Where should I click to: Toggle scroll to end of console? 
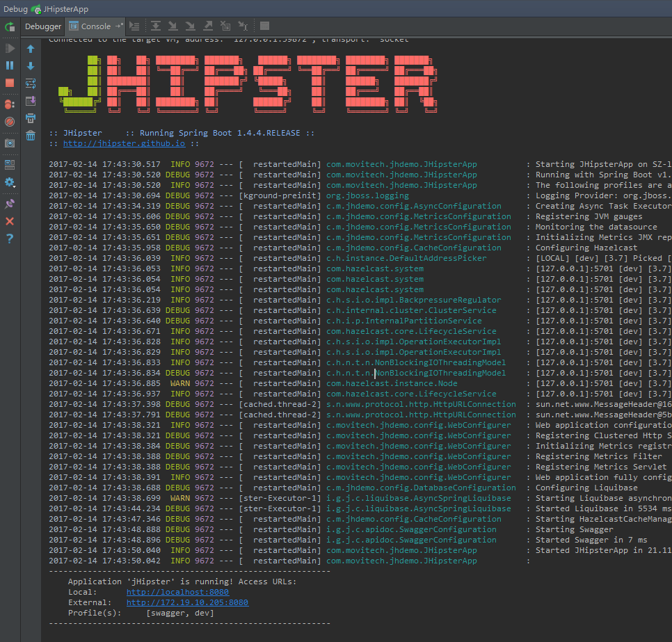click(x=31, y=101)
